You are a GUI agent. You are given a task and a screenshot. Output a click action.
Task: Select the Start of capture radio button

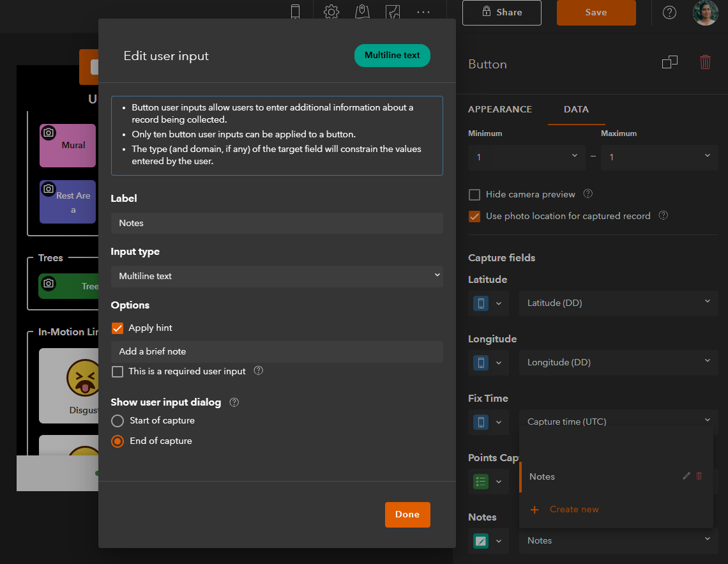tap(118, 420)
